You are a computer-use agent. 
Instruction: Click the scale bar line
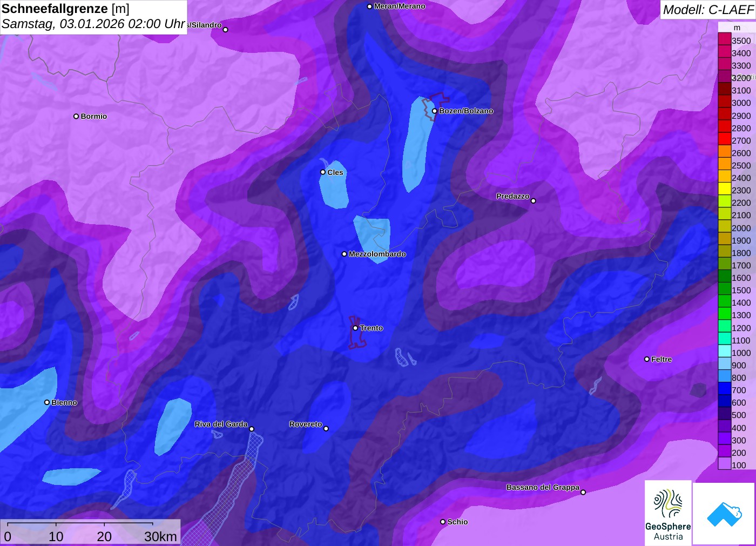tap(80, 523)
